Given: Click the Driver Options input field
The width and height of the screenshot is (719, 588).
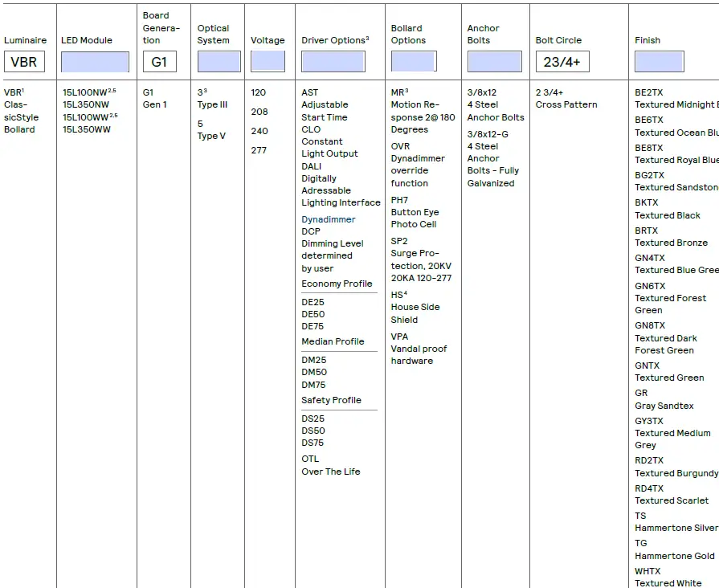Looking at the screenshot, I should 333,62.
